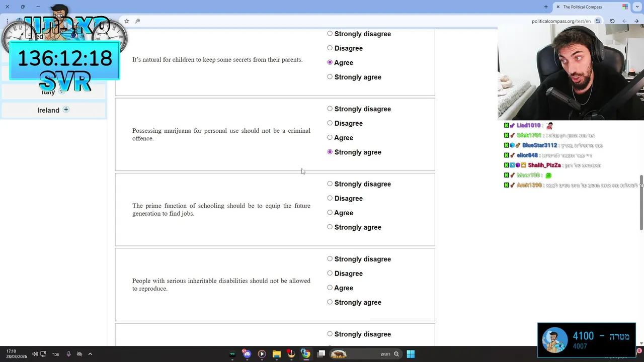This screenshot has width=644, height=362.
Task: Select Disagree for children's secrets question
Action: 330,48
